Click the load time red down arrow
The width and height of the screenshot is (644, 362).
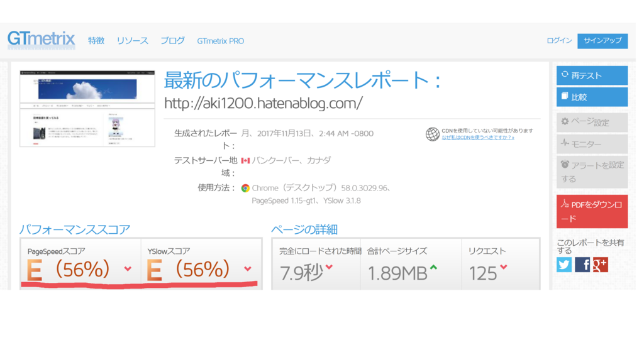coord(329,267)
